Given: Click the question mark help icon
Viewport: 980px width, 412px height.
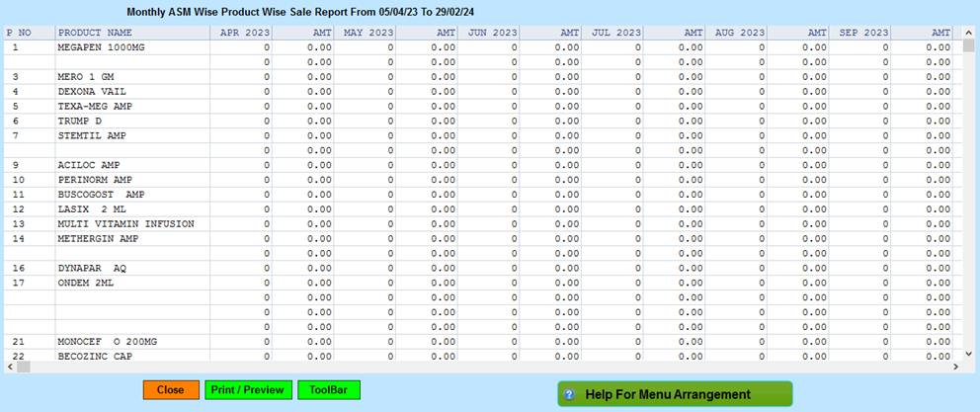Looking at the screenshot, I should pos(569,394).
